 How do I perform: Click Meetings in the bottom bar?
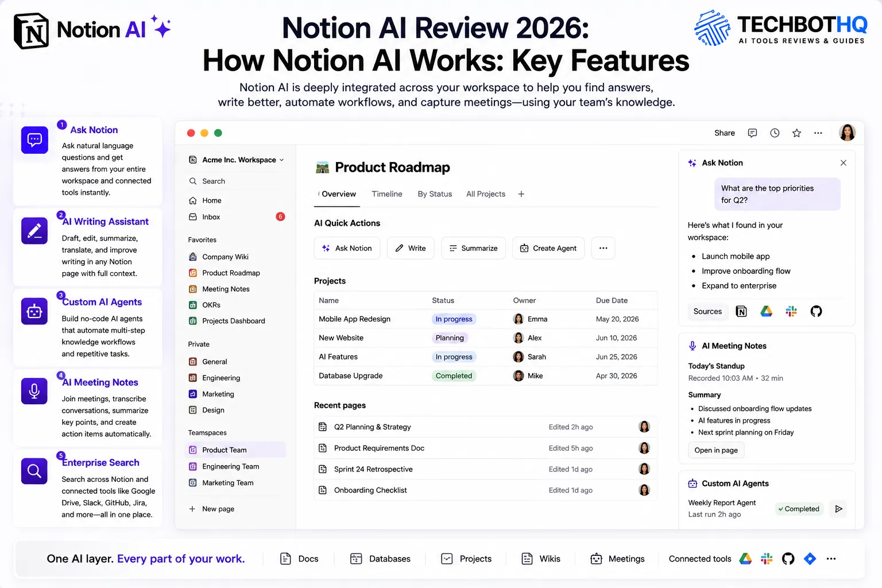point(617,559)
